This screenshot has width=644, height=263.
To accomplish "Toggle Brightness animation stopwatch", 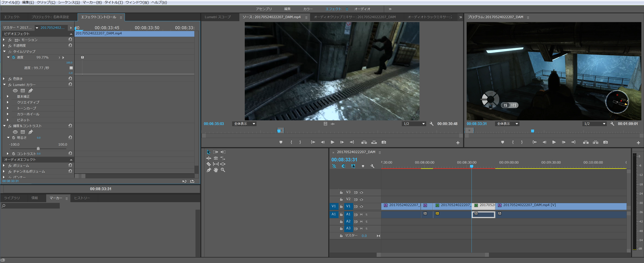I will (14, 138).
